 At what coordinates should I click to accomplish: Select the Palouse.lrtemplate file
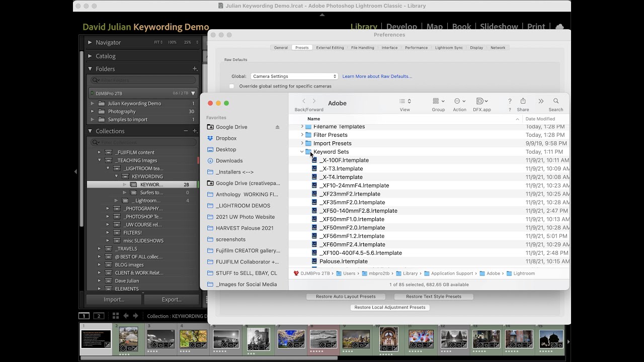tap(343, 261)
